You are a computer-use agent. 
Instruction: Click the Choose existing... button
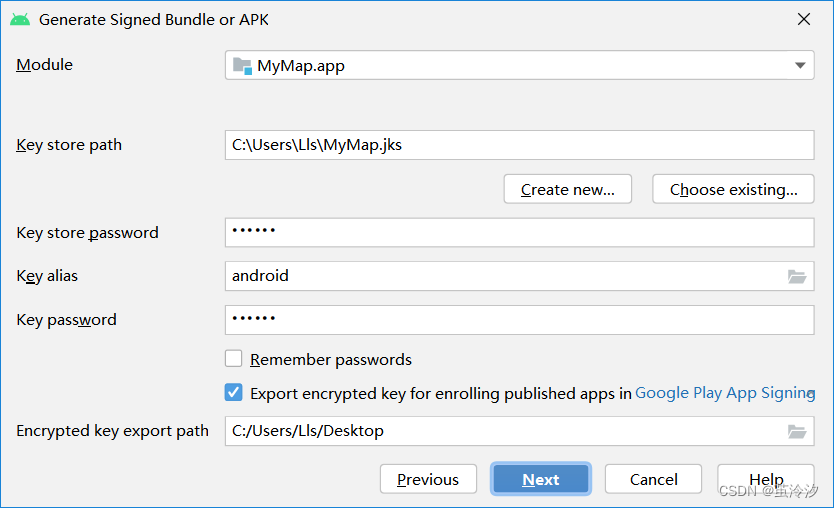[733, 189]
